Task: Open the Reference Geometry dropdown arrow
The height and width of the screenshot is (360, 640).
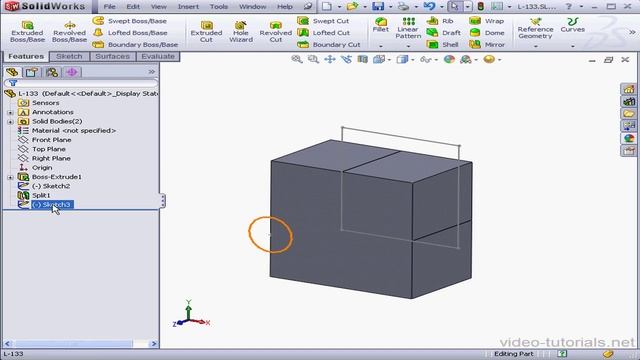Action: click(x=536, y=46)
